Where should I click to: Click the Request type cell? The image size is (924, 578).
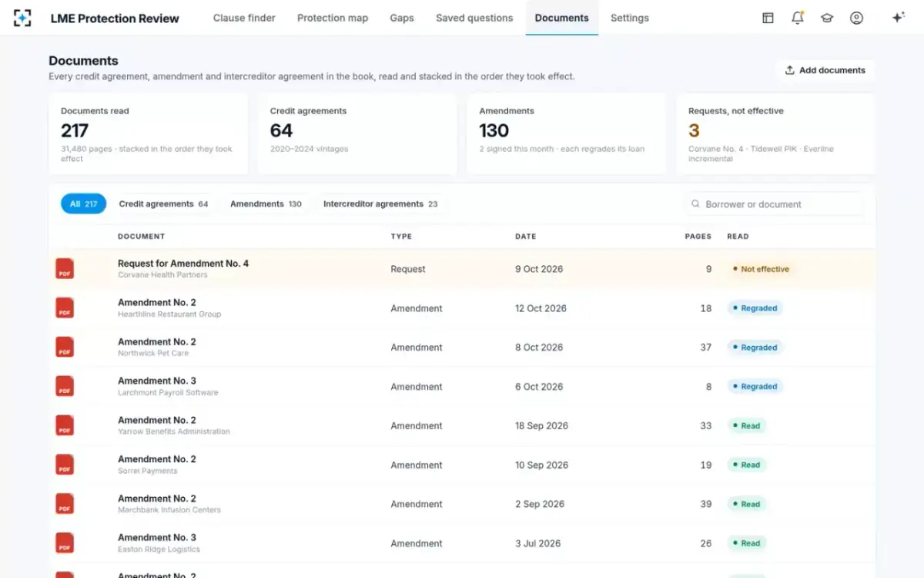[408, 269]
